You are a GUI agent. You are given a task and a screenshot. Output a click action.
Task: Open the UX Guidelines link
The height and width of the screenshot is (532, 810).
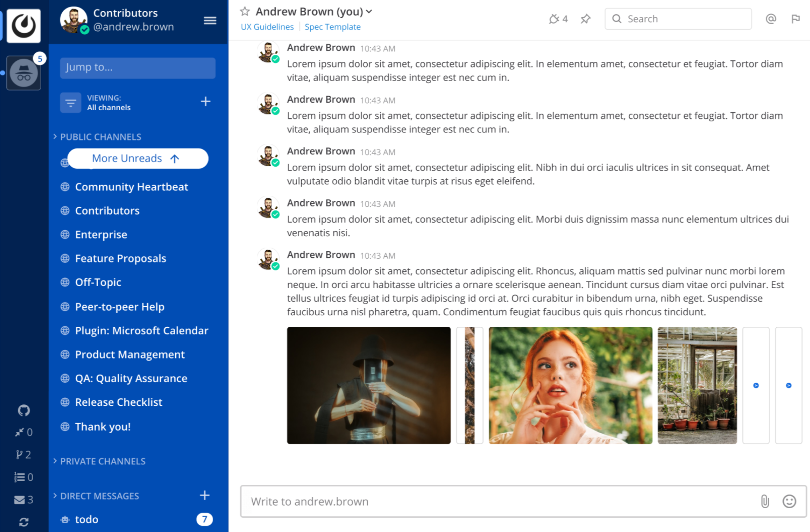(267, 27)
